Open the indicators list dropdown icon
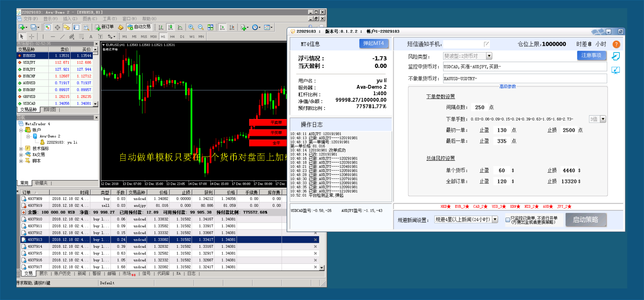This screenshot has width=644, height=300. (244, 27)
